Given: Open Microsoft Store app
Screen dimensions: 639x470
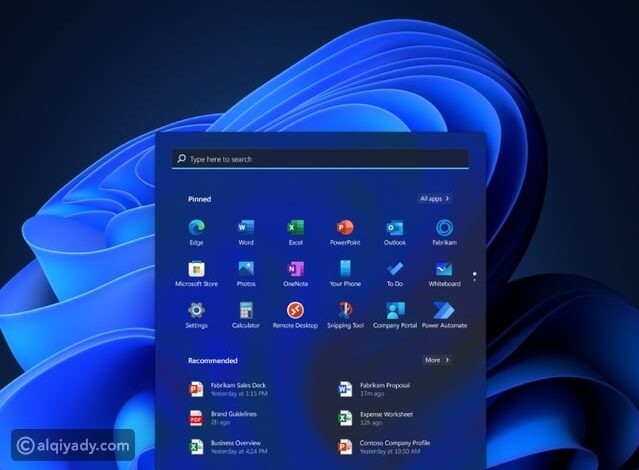Looking at the screenshot, I should 196,270.
